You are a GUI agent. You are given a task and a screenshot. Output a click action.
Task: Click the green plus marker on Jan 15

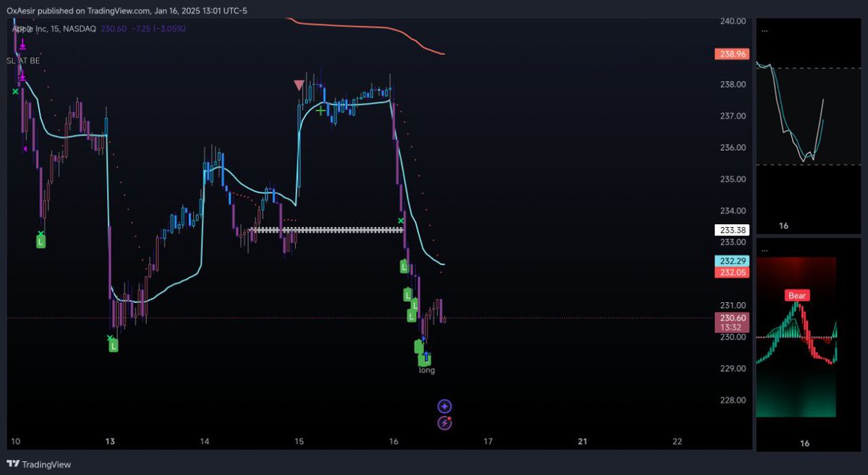point(320,111)
